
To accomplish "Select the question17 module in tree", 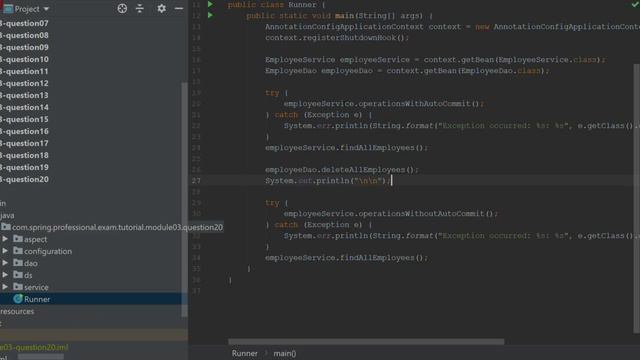I will tap(24, 143).
